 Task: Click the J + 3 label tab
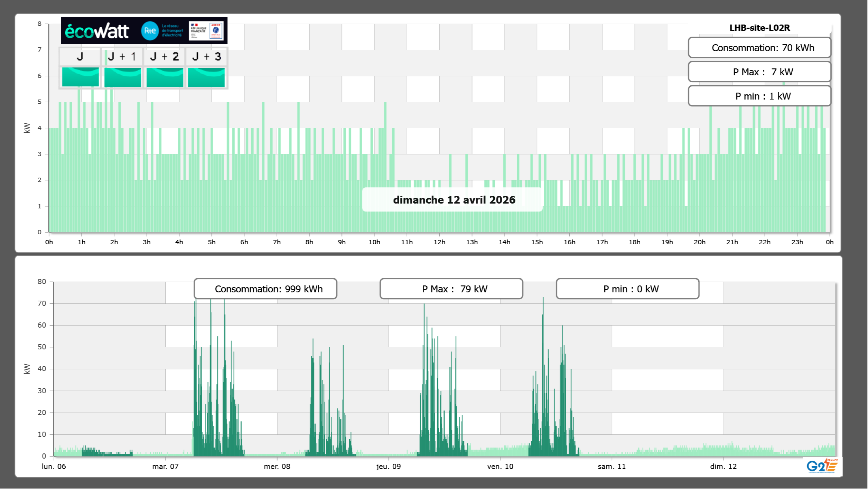206,57
